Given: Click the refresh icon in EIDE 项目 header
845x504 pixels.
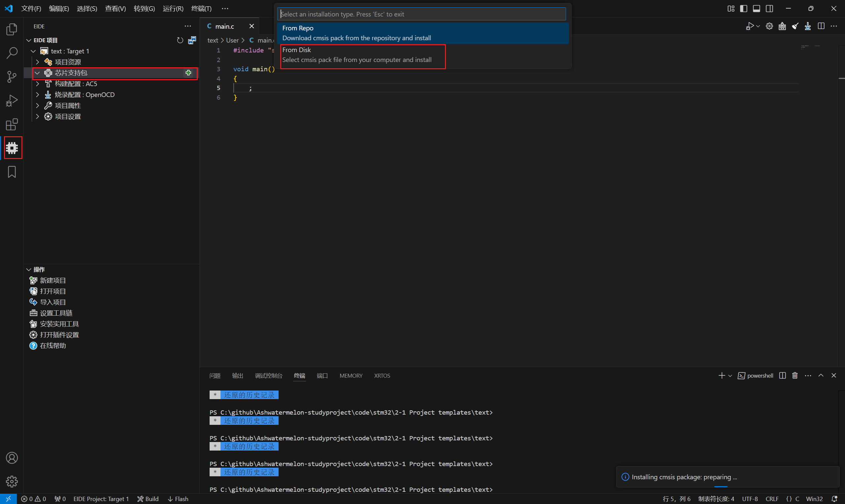Looking at the screenshot, I should (180, 41).
